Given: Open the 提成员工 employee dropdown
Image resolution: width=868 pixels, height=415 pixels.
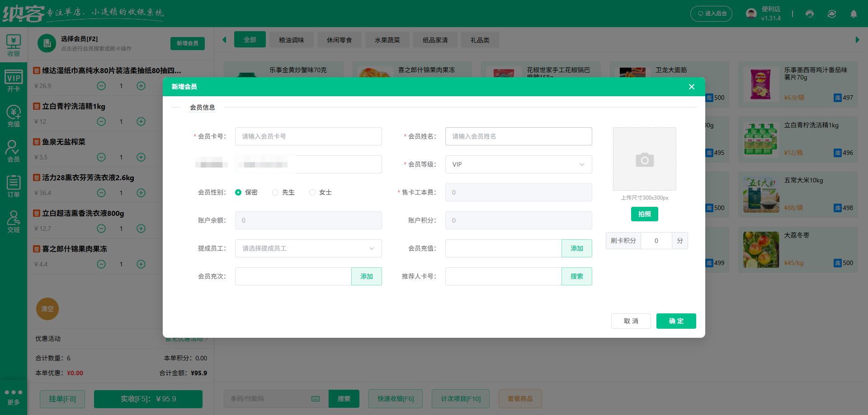Looking at the screenshot, I should [x=308, y=248].
